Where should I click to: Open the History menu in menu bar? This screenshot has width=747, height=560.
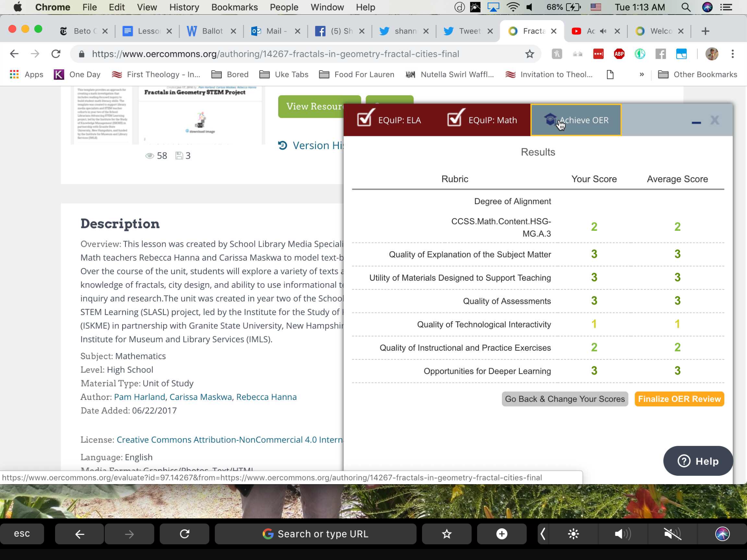tap(184, 7)
